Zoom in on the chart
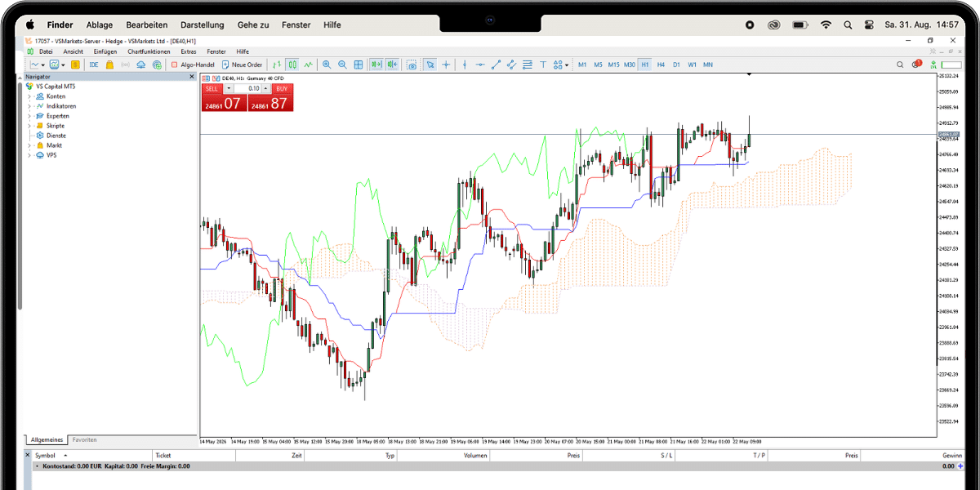Image resolution: width=980 pixels, height=490 pixels. tap(327, 65)
